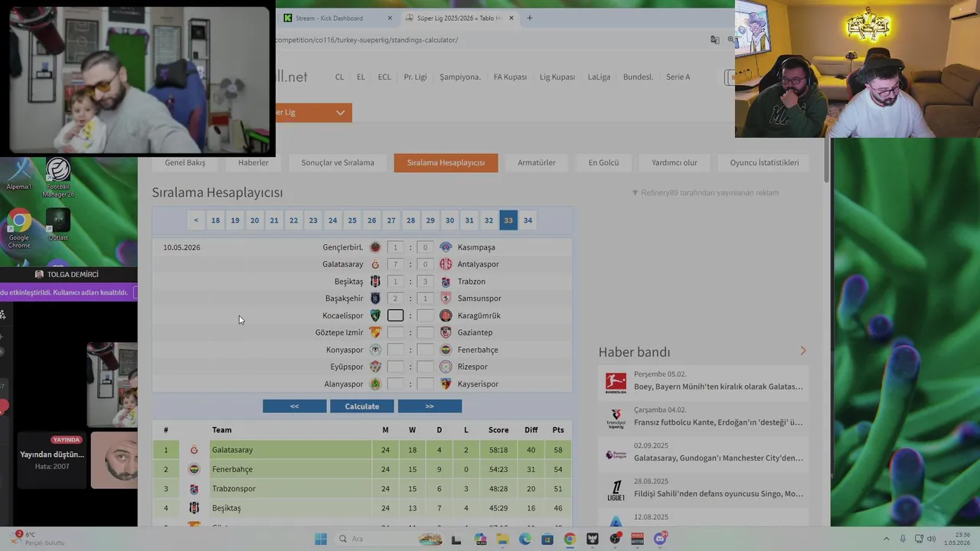The width and height of the screenshot is (980, 551).
Task: Go to previous matchdays with < arrow
Action: 196,220
